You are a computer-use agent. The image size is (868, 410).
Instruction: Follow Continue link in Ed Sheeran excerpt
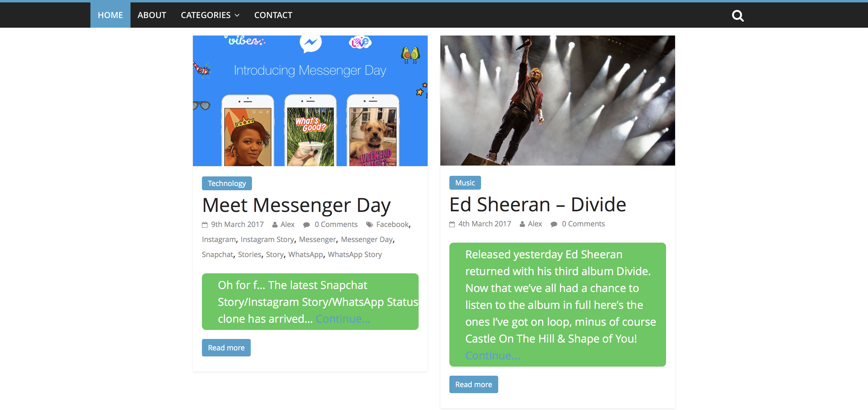(x=492, y=356)
